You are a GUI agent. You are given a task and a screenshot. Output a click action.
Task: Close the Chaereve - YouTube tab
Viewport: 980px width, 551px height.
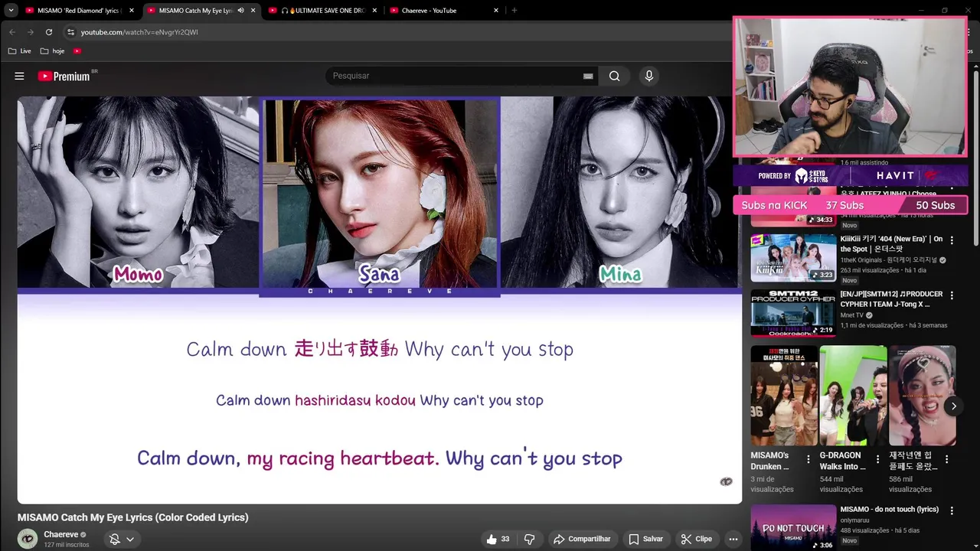[496, 10]
